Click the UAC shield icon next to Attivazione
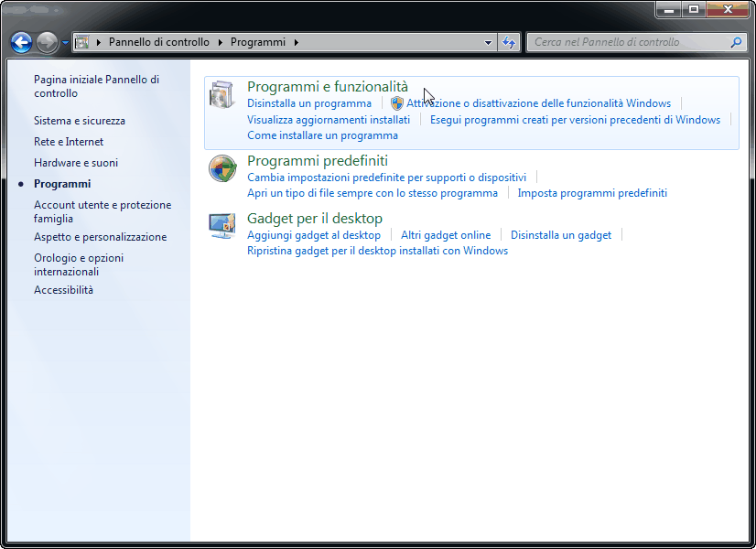This screenshot has width=756, height=549. (397, 103)
